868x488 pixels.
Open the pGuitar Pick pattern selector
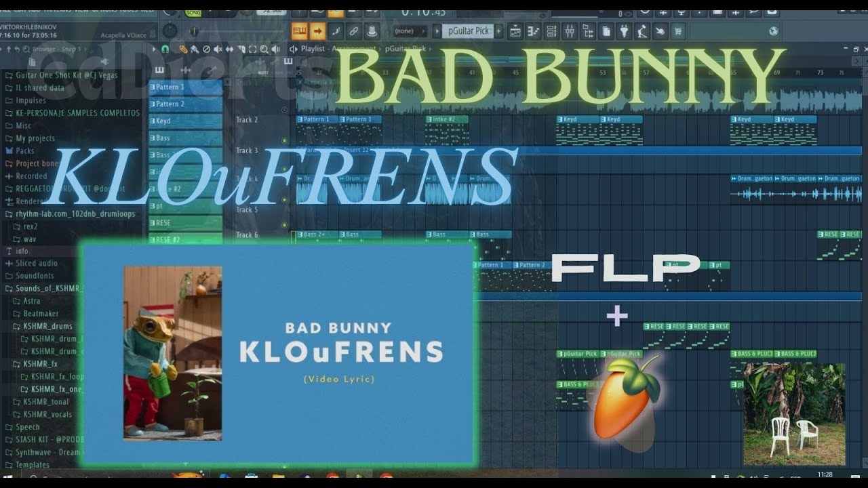coord(469,31)
